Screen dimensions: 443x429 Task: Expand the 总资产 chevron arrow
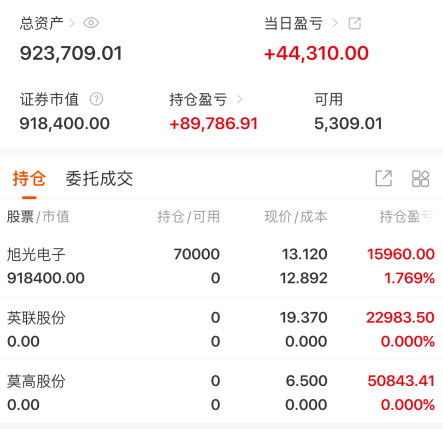click(72, 23)
